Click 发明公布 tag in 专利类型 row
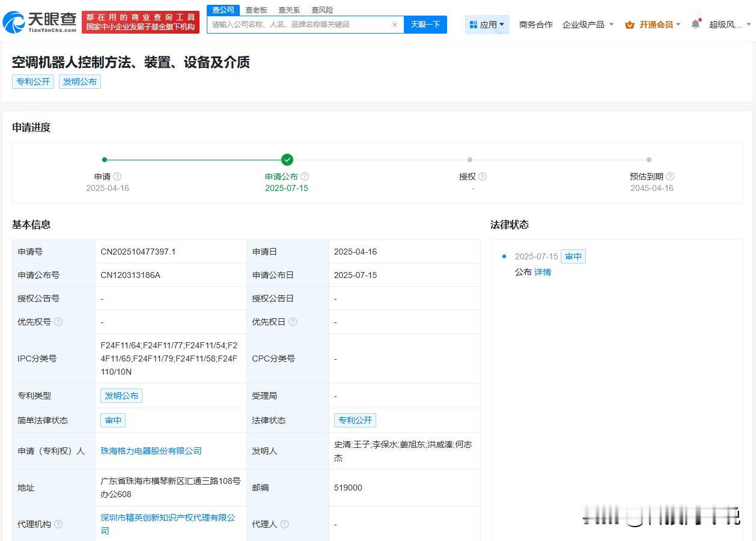This screenshot has width=756, height=541. (121, 396)
